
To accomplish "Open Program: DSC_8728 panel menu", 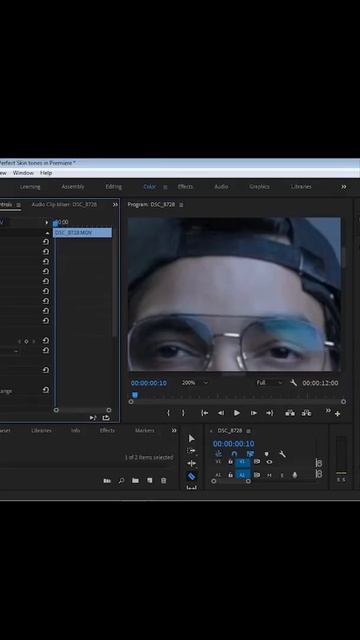I will point(181,204).
